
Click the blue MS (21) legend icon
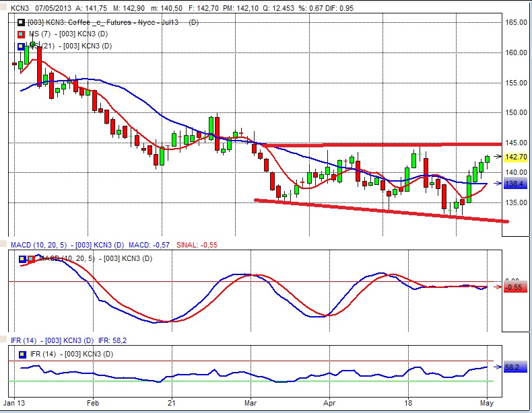[21, 46]
